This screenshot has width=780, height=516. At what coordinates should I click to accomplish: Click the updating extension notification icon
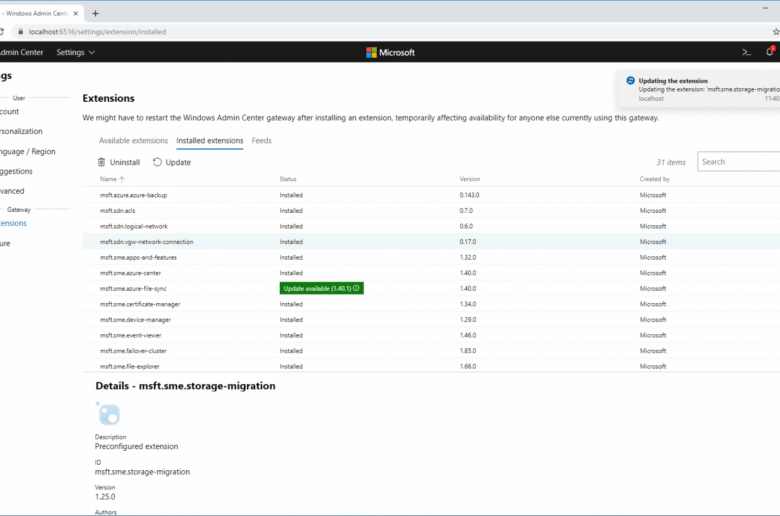pyautogui.click(x=630, y=81)
